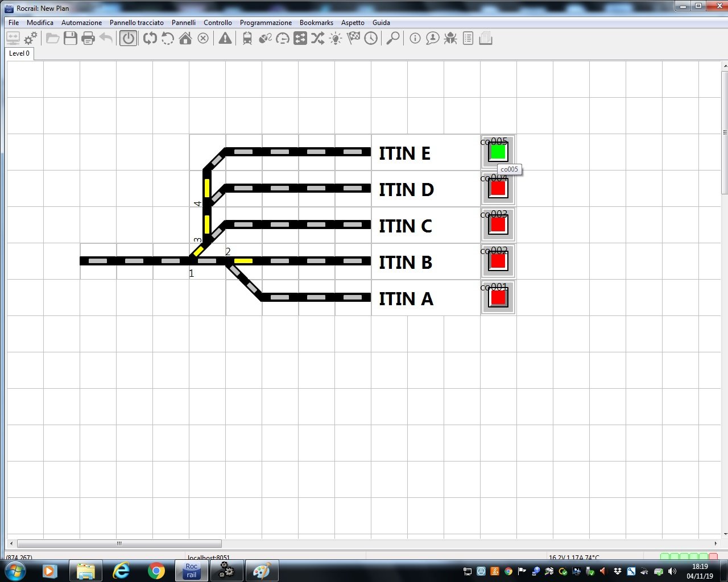This screenshot has width=728, height=582.
Task: Toggle the green co005 ITIN E button
Action: pos(498,152)
